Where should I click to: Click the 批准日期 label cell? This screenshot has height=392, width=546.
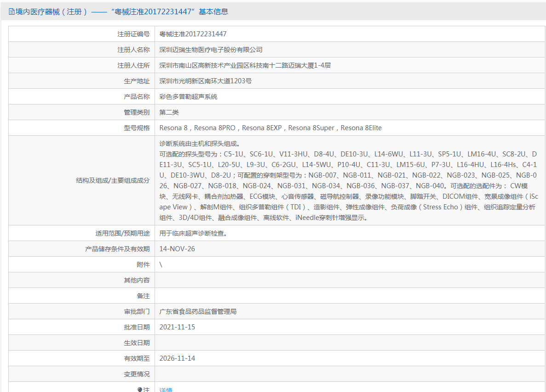point(82,327)
